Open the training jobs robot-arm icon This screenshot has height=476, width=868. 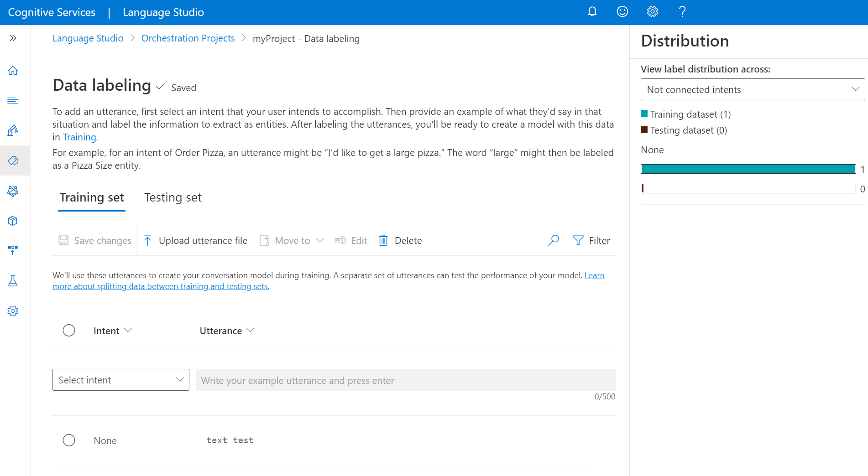(13, 131)
